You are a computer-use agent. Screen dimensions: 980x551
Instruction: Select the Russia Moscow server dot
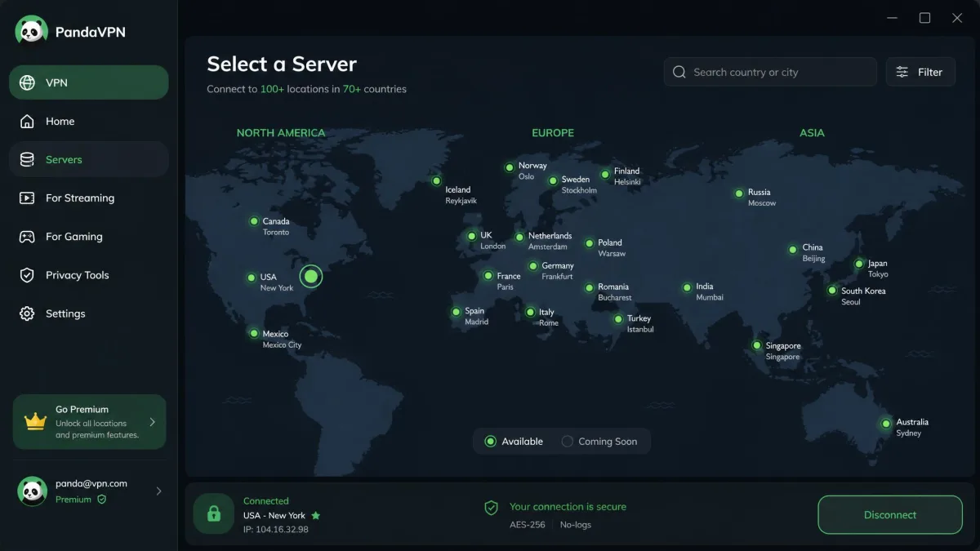click(x=739, y=193)
